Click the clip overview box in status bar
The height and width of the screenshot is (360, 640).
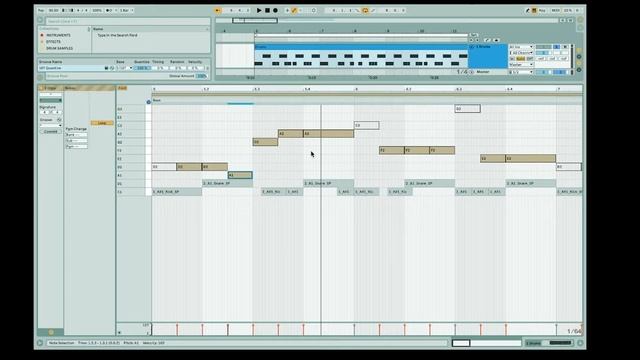[x=487, y=343]
